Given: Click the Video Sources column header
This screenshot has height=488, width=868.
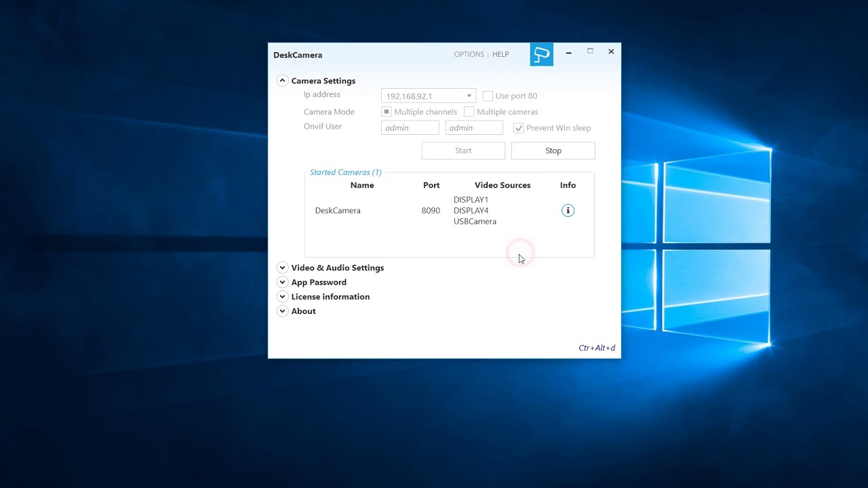Looking at the screenshot, I should pyautogui.click(x=502, y=185).
